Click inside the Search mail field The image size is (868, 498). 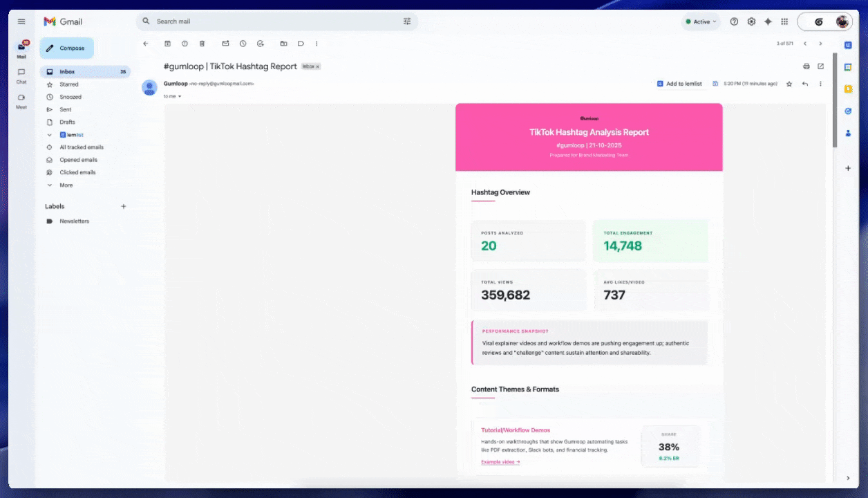tap(276, 21)
